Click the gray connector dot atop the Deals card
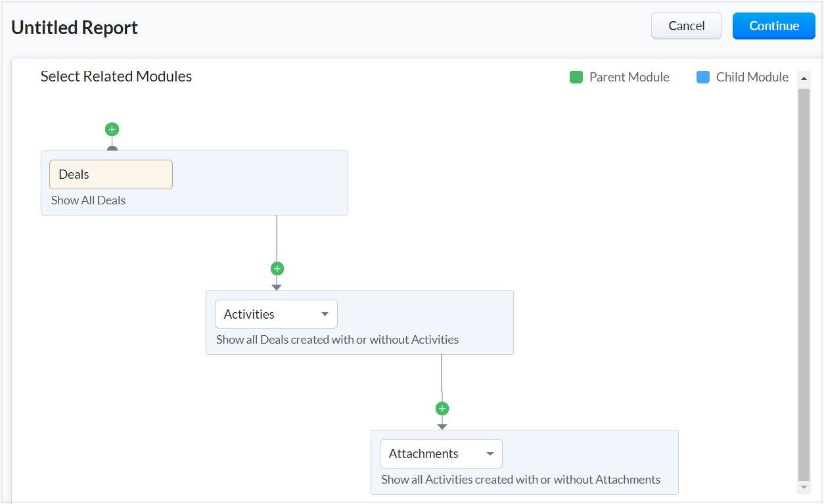824x504 pixels. click(112, 149)
